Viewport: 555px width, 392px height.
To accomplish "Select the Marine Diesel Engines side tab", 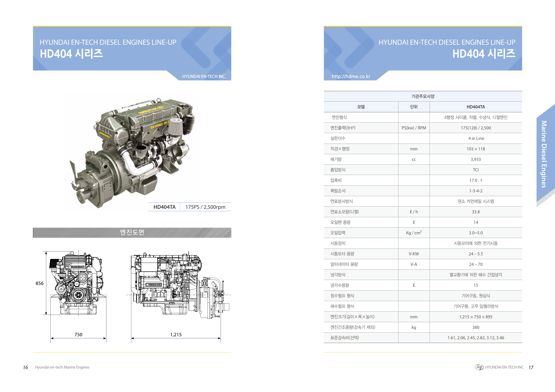I will click(x=544, y=154).
